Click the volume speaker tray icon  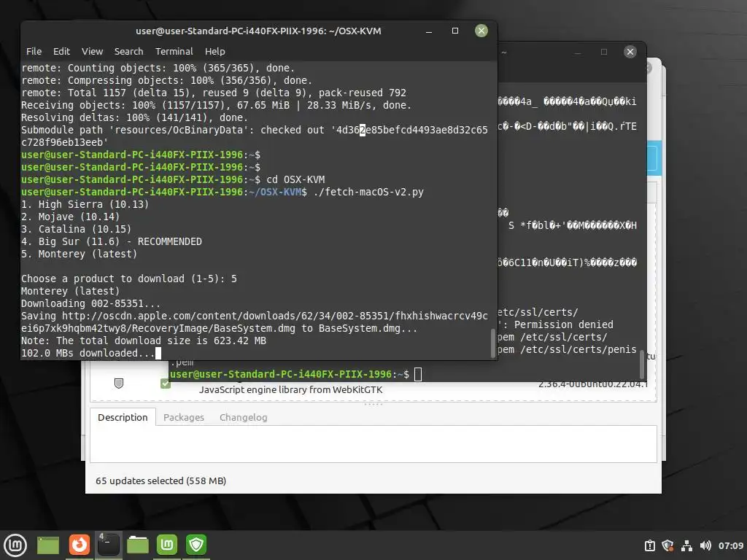705,545
